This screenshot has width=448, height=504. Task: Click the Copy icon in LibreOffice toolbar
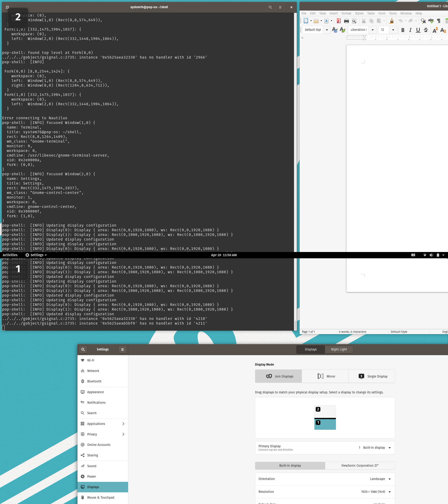[x=371, y=21]
